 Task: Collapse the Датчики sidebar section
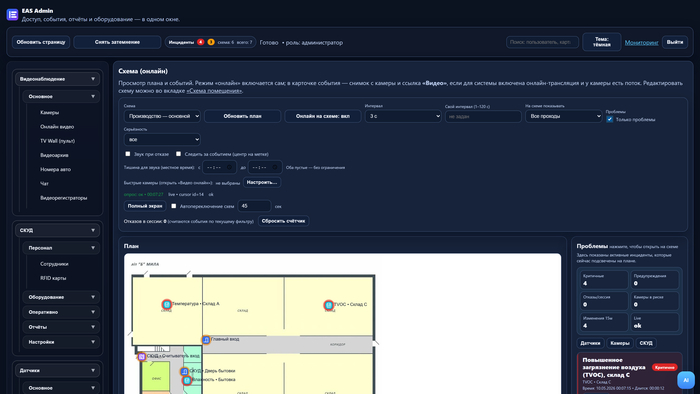[x=58, y=370]
